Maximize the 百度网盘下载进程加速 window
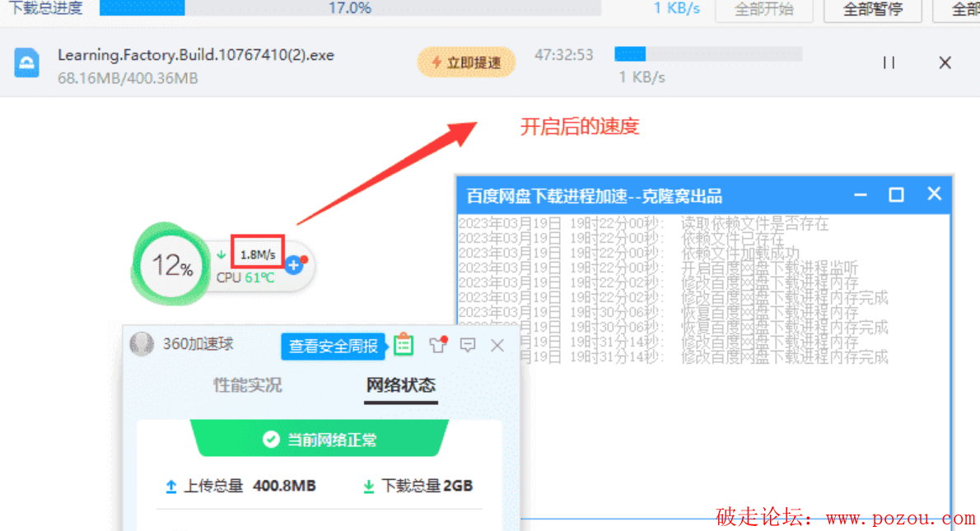 (896, 195)
